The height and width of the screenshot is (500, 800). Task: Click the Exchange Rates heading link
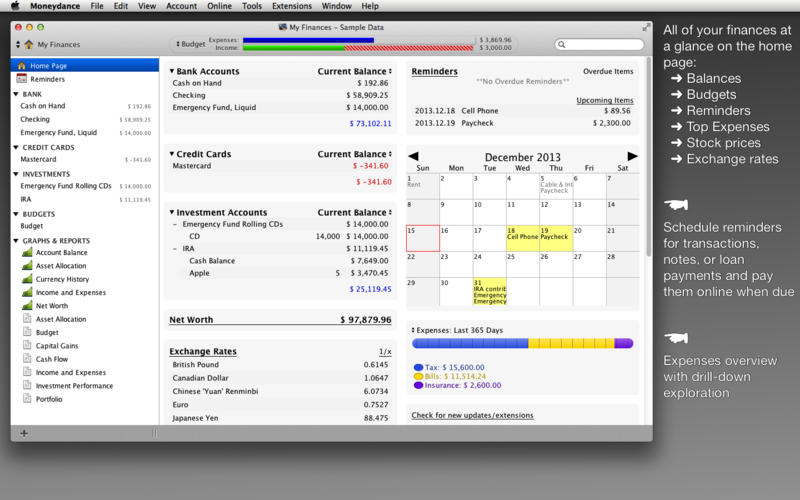[x=203, y=352]
